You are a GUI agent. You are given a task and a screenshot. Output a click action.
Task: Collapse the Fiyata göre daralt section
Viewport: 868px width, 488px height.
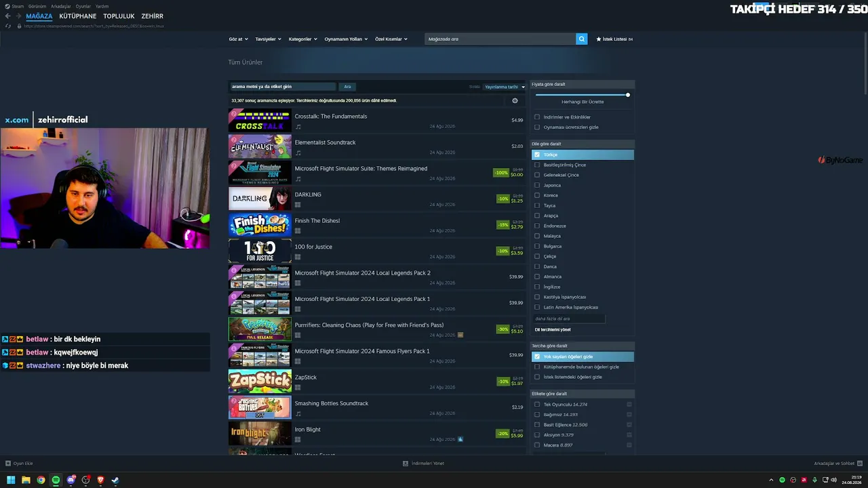(583, 84)
